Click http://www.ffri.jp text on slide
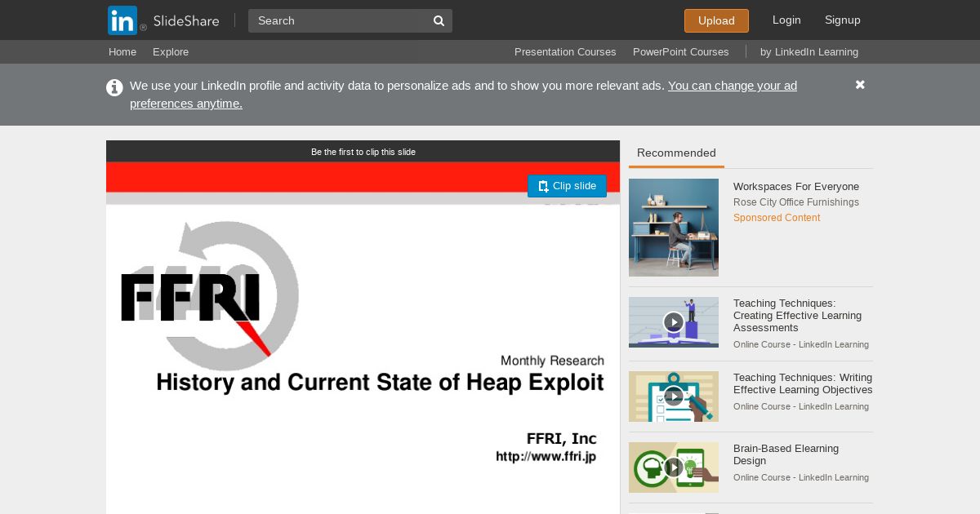 coord(546,457)
